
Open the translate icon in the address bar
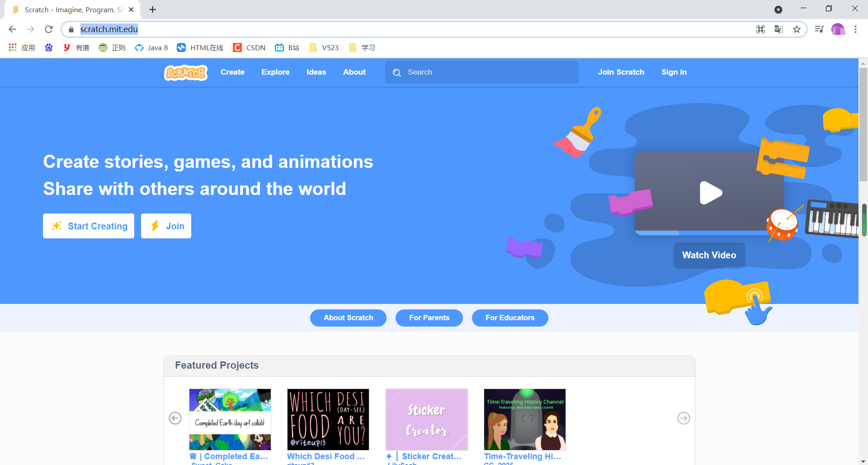click(778, 29)
